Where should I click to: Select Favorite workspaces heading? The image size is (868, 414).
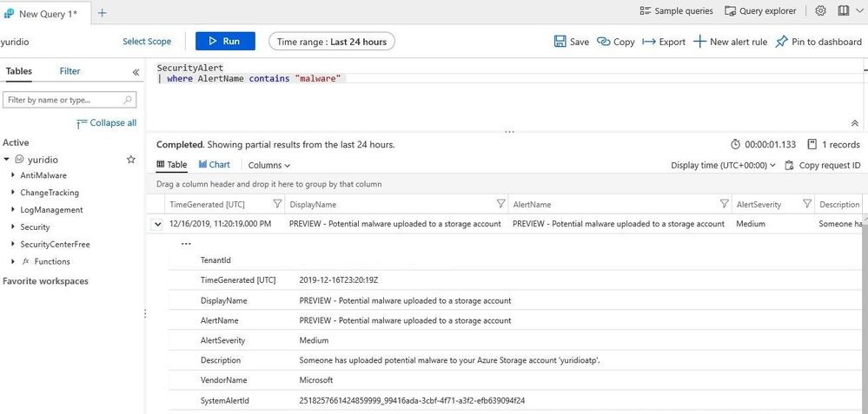[45, 281]
